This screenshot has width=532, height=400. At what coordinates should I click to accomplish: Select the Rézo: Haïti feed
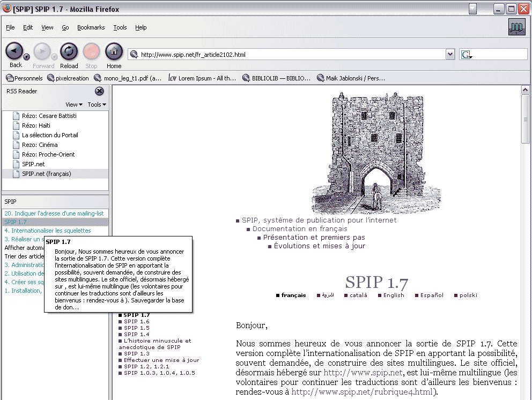point(36,125)
